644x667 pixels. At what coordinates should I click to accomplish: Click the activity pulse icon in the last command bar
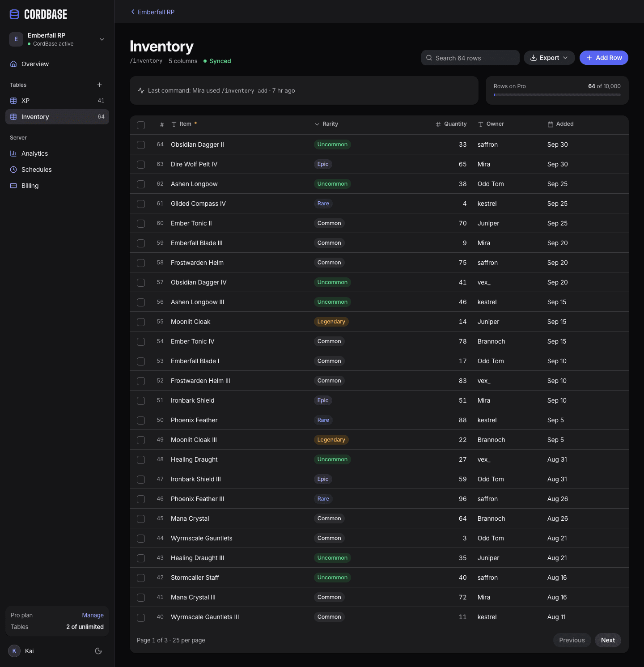click(141, 90)
